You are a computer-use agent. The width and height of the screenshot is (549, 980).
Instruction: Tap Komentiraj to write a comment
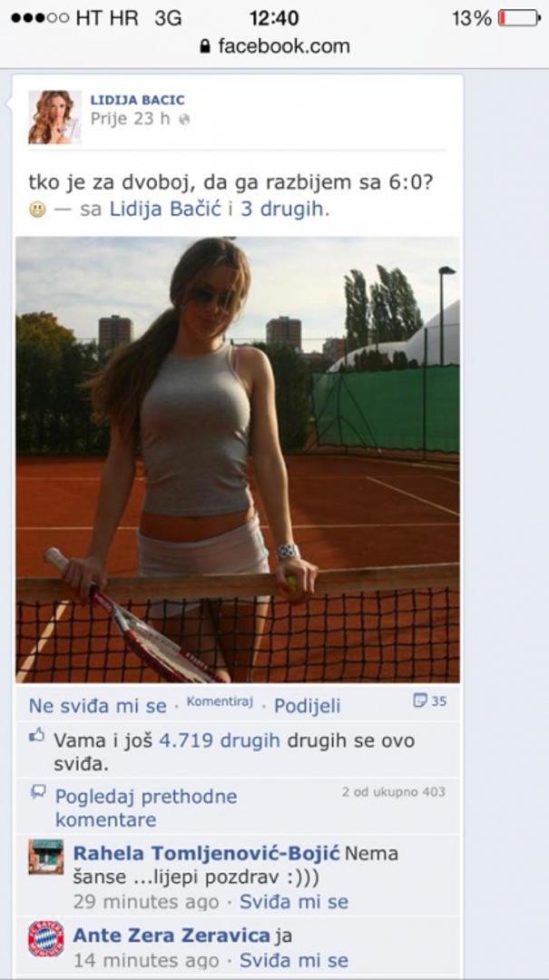pyautogui.click(x=220, y=702)
